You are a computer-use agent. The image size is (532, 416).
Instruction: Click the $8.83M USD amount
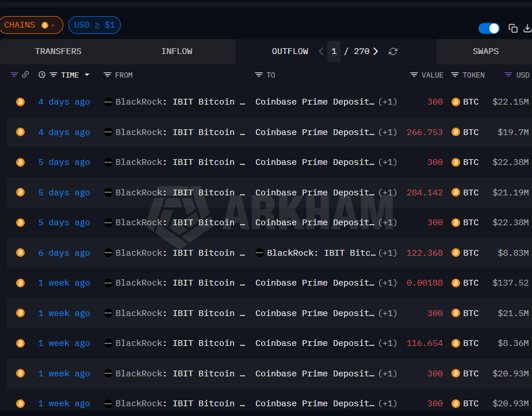[513, 253]
